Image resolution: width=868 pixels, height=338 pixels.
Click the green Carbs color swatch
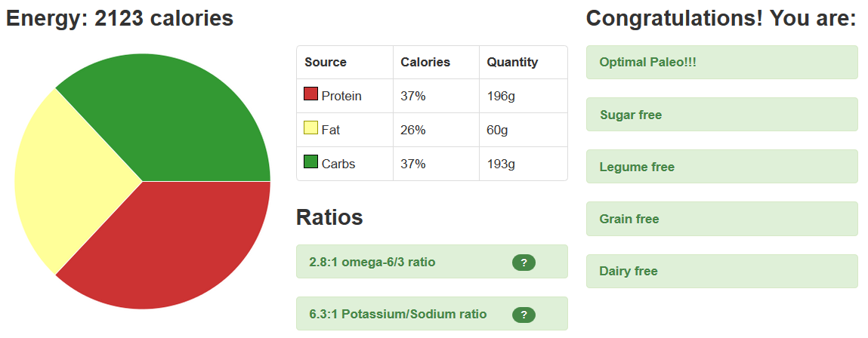click(310, 161)
